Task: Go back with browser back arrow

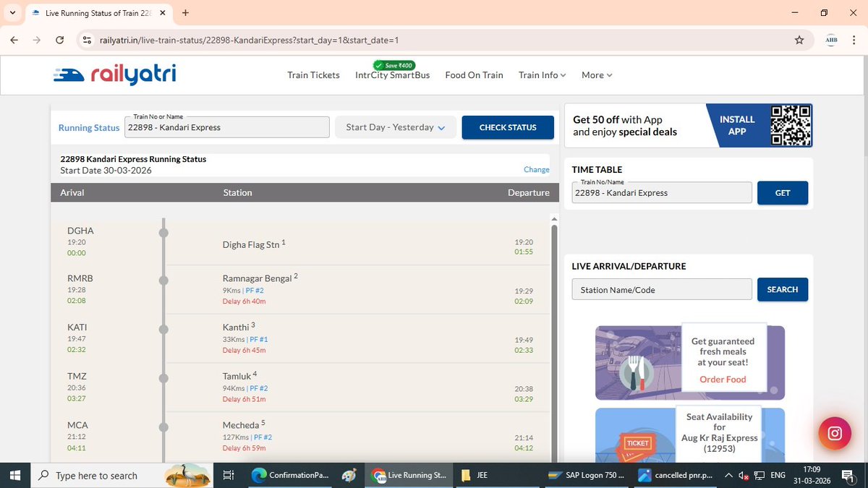Action: click(x=14, y=40)
